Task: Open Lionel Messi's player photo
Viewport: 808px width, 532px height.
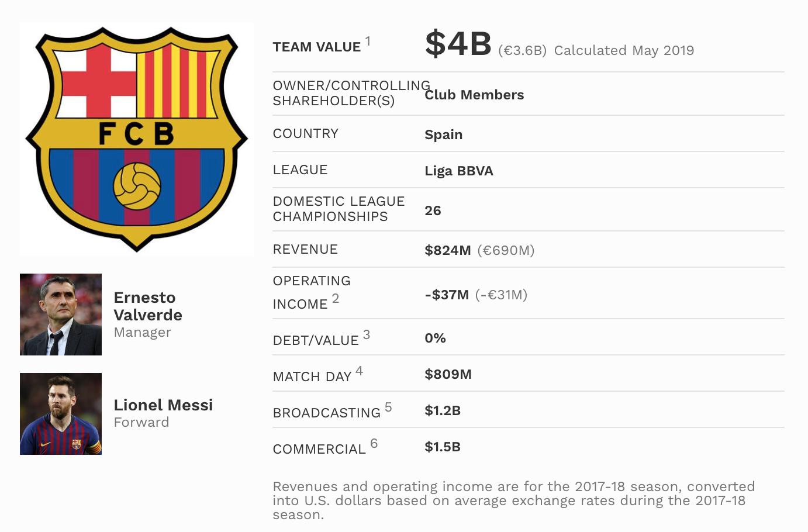Action: coord(61,414)
